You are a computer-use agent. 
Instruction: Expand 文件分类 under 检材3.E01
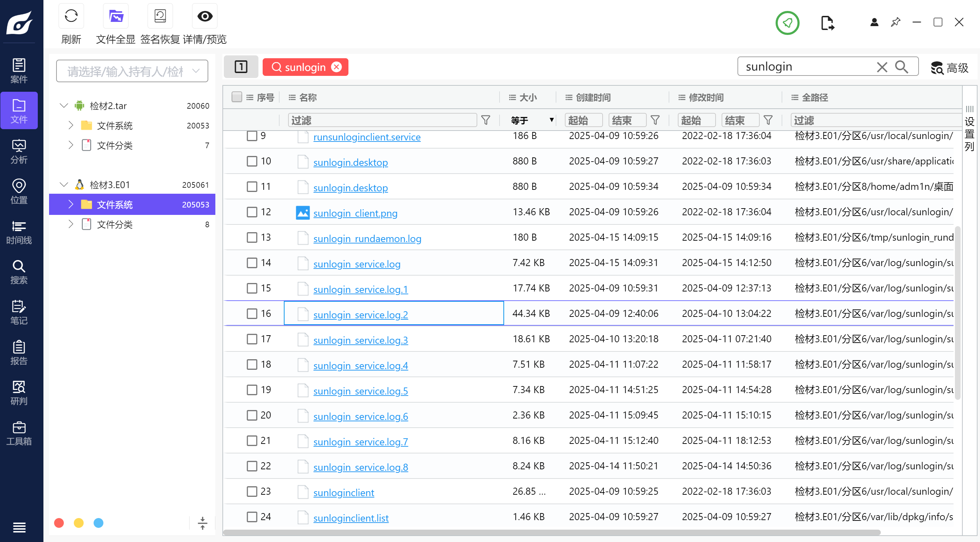click(x=71, y=224)
